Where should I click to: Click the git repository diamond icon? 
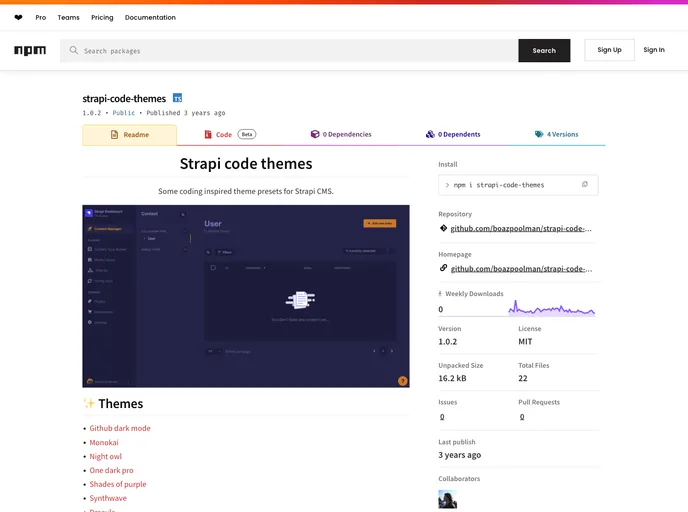coord(443,228)
